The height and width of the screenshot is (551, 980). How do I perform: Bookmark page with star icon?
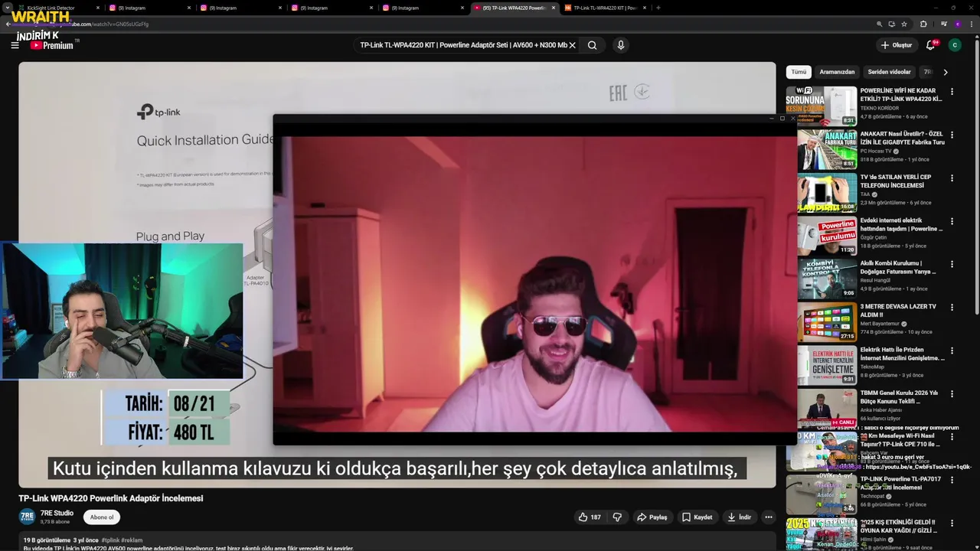tap(904, 24)
